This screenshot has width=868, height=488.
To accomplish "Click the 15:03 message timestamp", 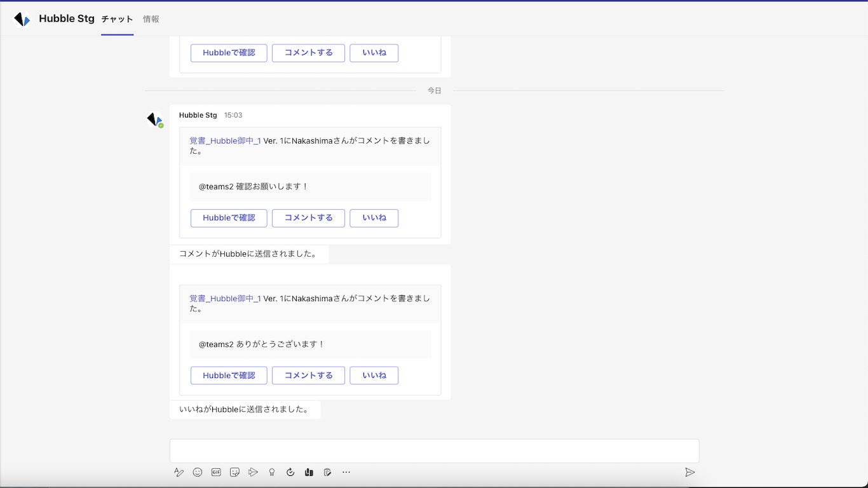I will 233,115.
